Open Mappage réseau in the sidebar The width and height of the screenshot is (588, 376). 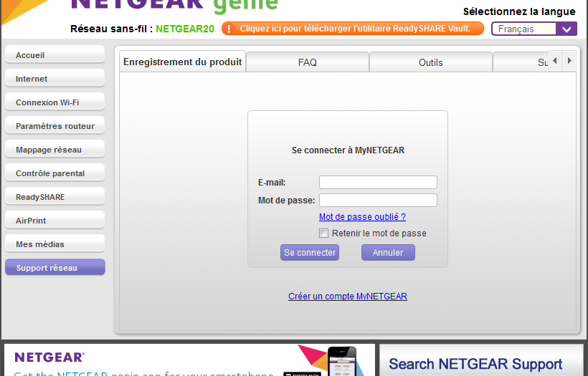(x=54, y=150)
